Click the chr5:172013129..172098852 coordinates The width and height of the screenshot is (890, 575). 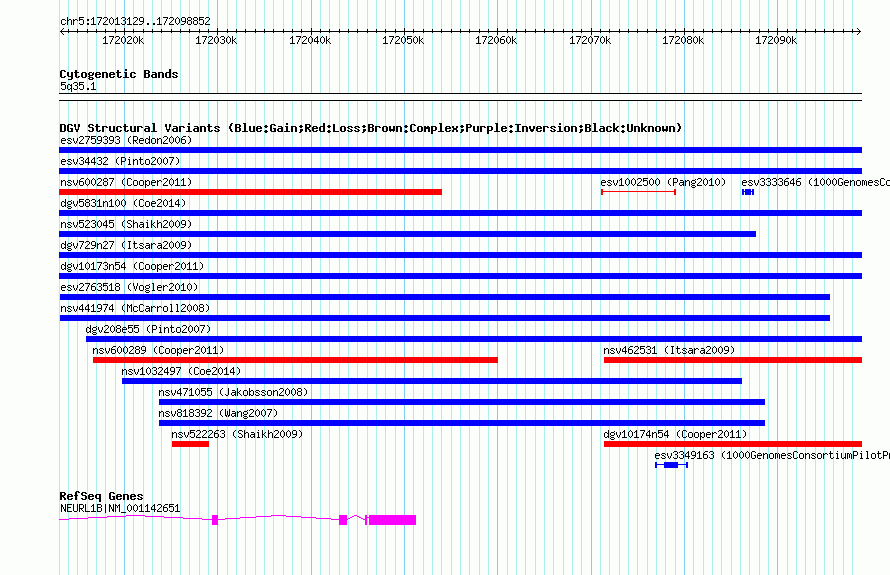pyautogui.click(x=135, y=22)
